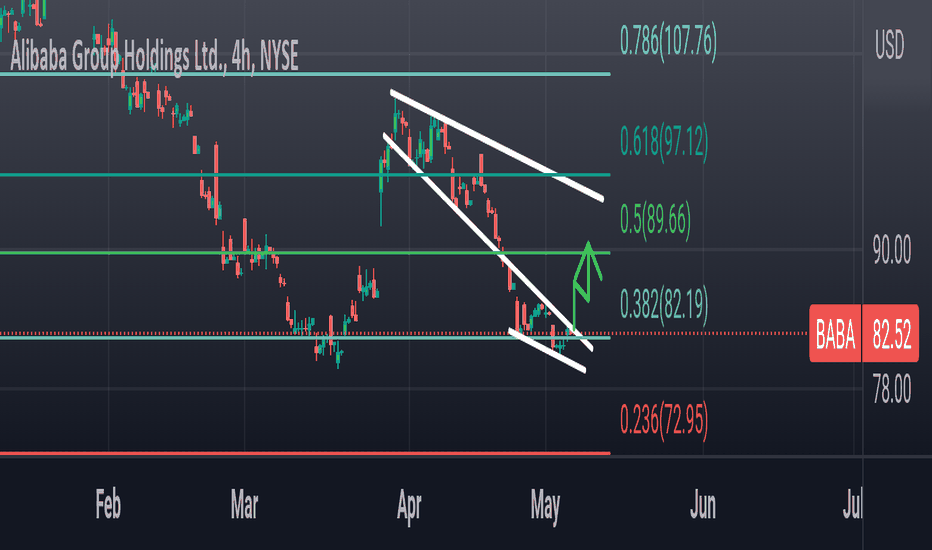932x550 pixels.
Task: Select the 0.236(72.95) Fibonacci label
Action: tap(664, 420)
